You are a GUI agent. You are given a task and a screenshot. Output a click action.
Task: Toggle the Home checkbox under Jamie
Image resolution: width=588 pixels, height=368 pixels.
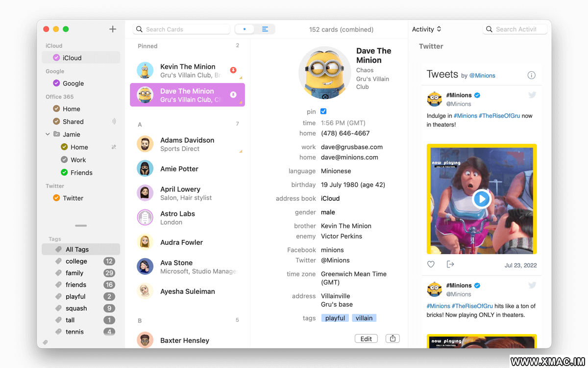(64, 147)
